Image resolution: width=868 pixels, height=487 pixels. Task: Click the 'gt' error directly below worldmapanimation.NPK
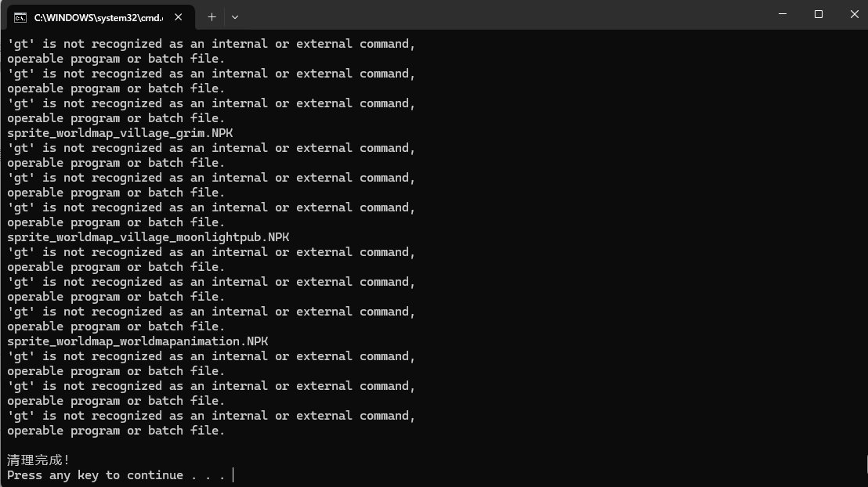coord(212,356)
